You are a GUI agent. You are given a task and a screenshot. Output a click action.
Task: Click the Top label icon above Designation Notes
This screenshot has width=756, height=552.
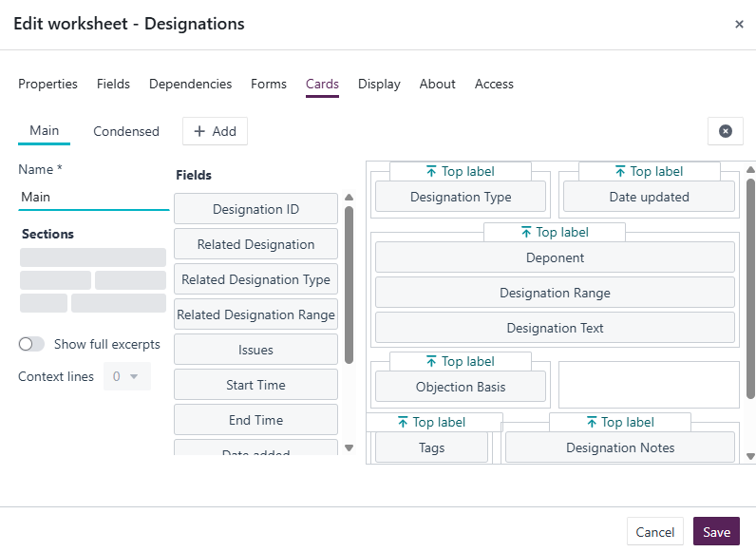[x=592, y=422]
